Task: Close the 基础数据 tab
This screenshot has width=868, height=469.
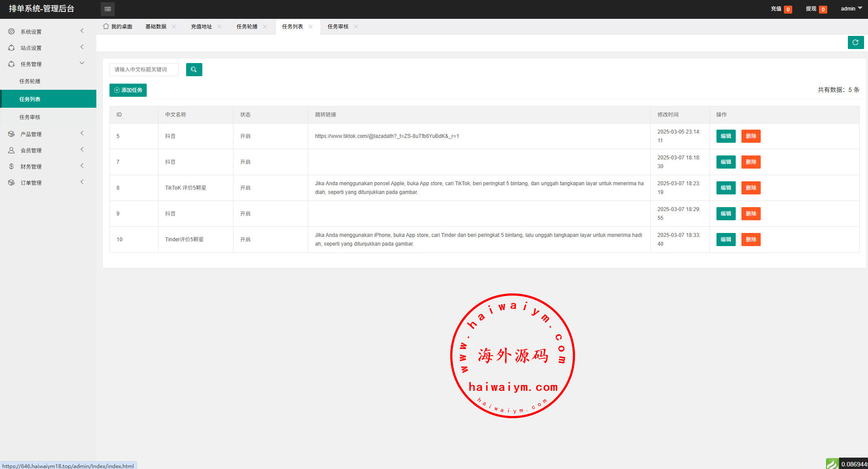Action: point(174,27)
